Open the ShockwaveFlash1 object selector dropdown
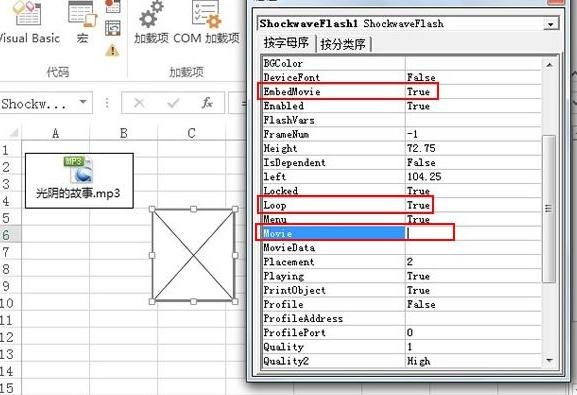Image resolution: width=577 pixels, height=395 pixels. click(x=551, y=24)
